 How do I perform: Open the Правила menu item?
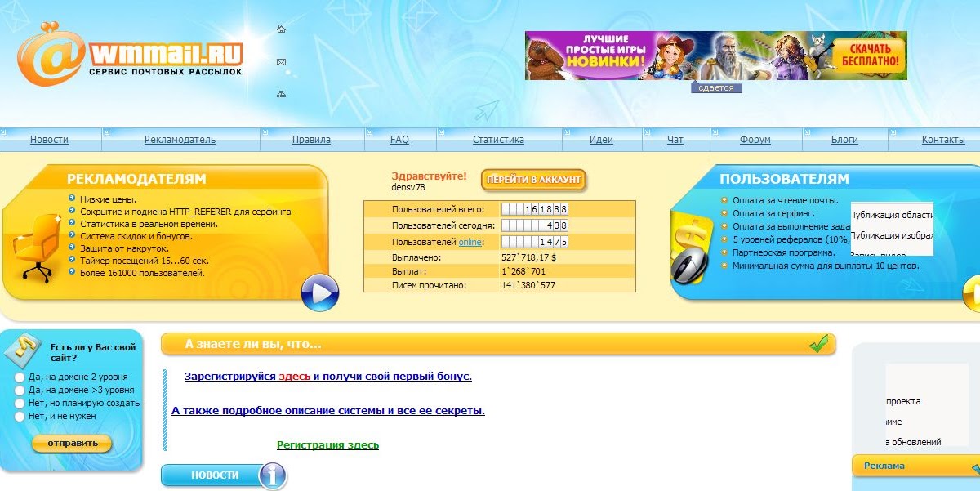click(x=311, y=140)
